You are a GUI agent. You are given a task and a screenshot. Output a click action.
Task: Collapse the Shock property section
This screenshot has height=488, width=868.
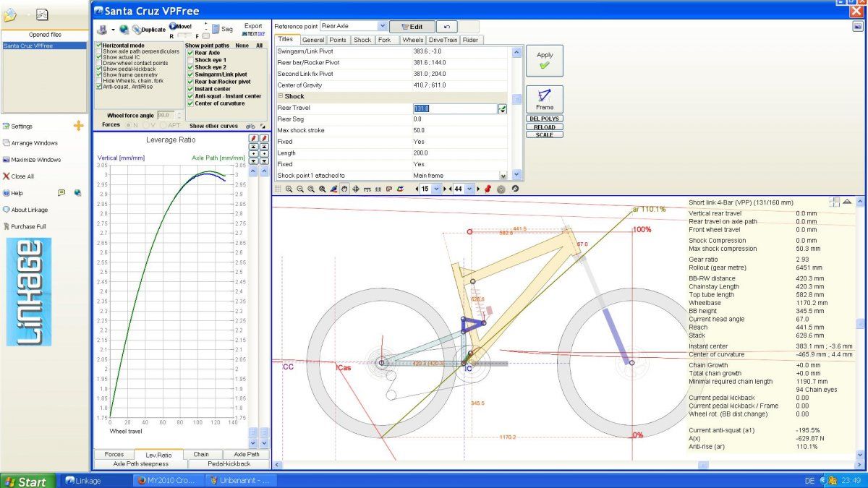point(280,96)
